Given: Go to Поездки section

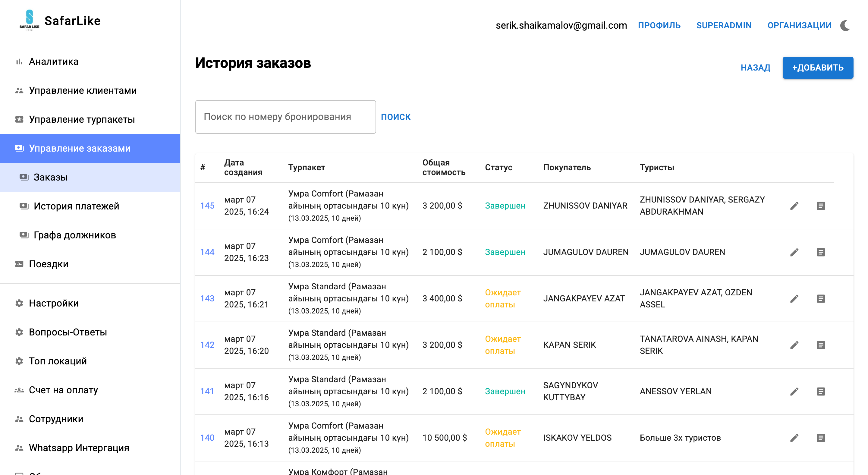Looking at the screenshot, I should pyautogui.click(x=90, y=264).
